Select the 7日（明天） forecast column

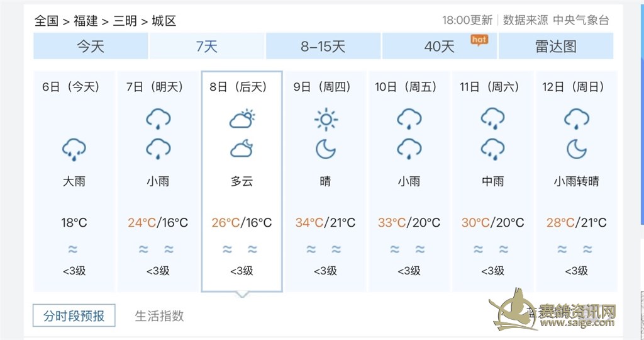158,181
